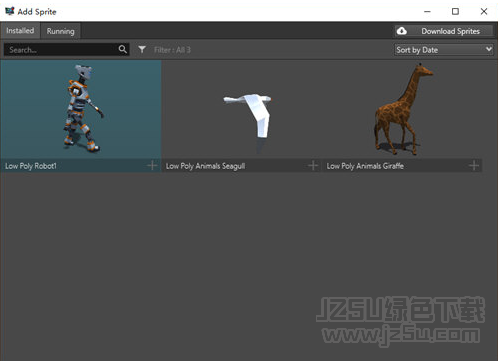Image resolution: width=498 pixels, height=361 pixels.
Task: Click the search magnifier icon
Action: pos(123,49)
